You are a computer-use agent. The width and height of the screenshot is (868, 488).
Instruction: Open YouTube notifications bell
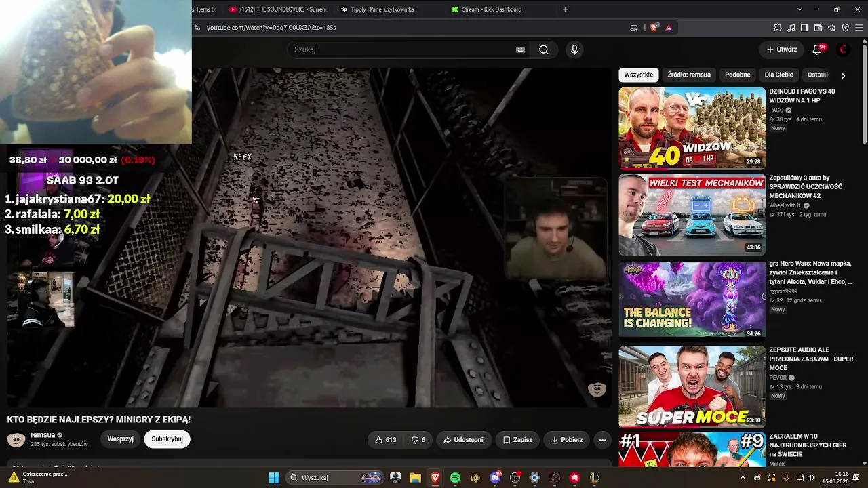coord(818,49)
